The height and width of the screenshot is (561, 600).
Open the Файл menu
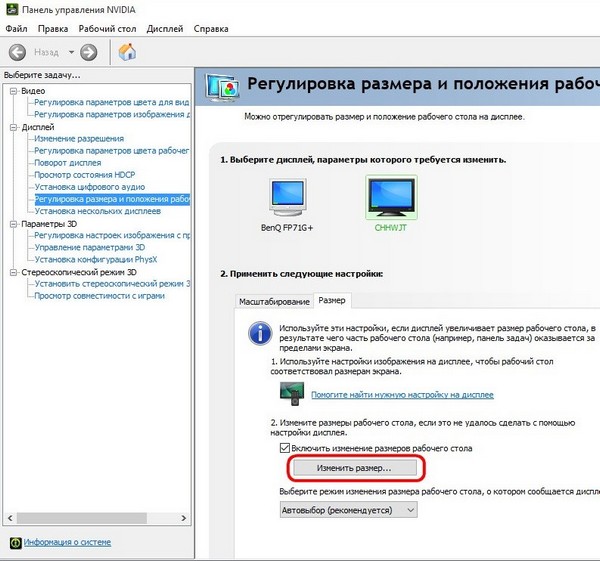coord(16,28)
